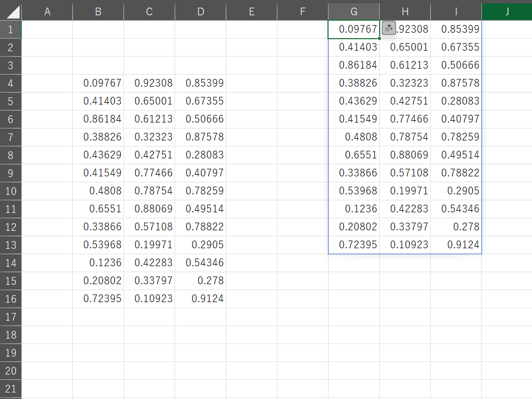532x399 pixels.
Task: Select row 21 header
Action: point(10,389)
